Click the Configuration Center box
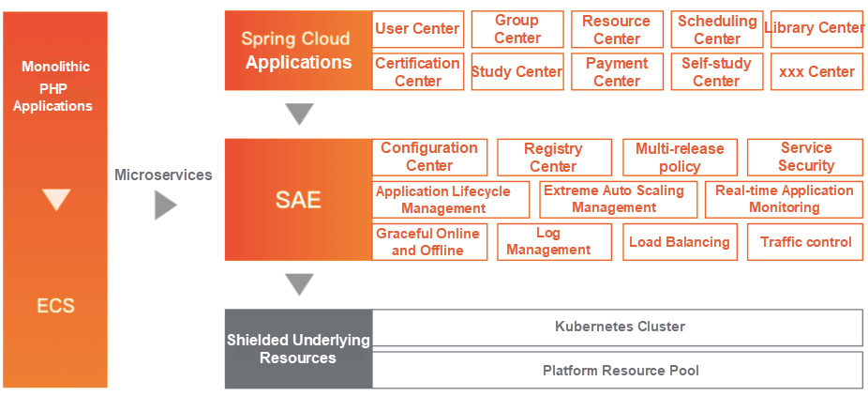 pyautogui.click(x=429, y=158)
